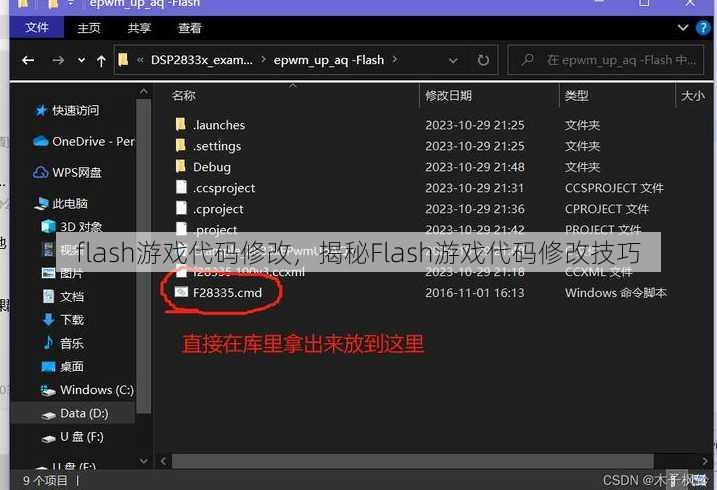This screenshot has height=490, width=717.
Task: Click the 下载 down-arrow icon
Action: (48, 320)
